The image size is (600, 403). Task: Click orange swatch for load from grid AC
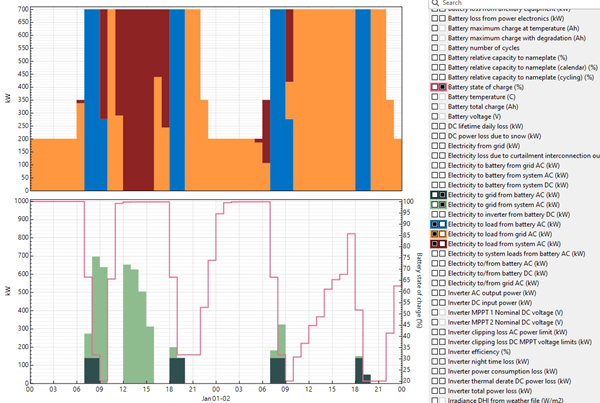[x=434, y=234]
